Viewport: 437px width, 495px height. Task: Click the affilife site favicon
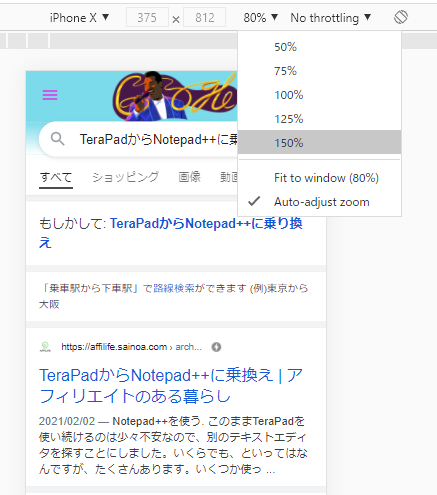[x=45, y=347]
